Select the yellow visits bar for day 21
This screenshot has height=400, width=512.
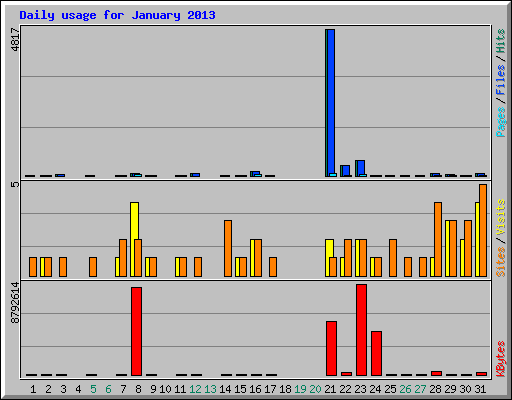[x=329, y=248]
